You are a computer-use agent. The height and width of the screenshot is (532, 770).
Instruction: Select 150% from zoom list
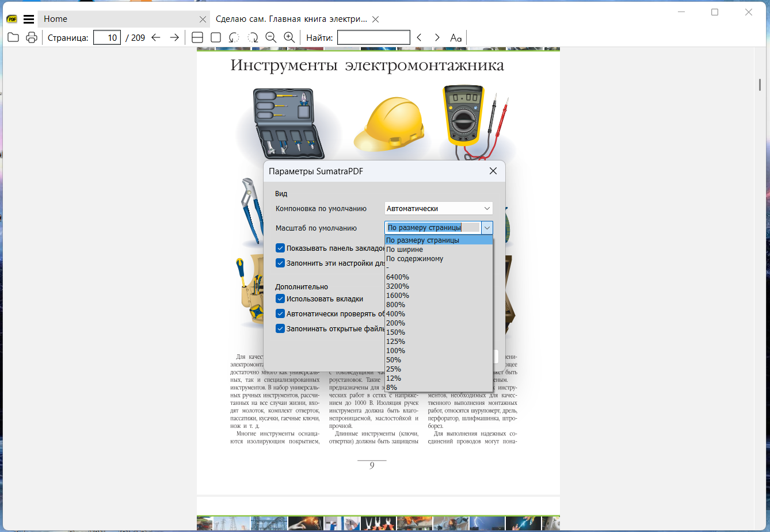tap(396, 332)
